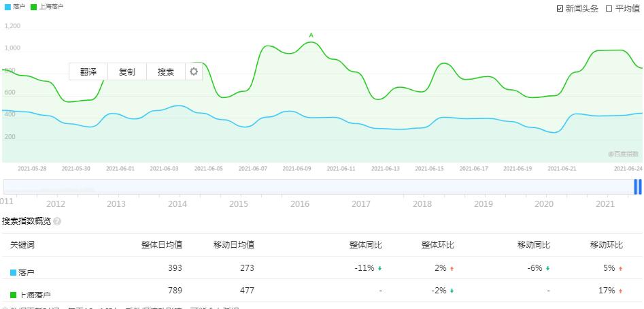Toggle the 上海落户 series via legend label

point(51,7)
